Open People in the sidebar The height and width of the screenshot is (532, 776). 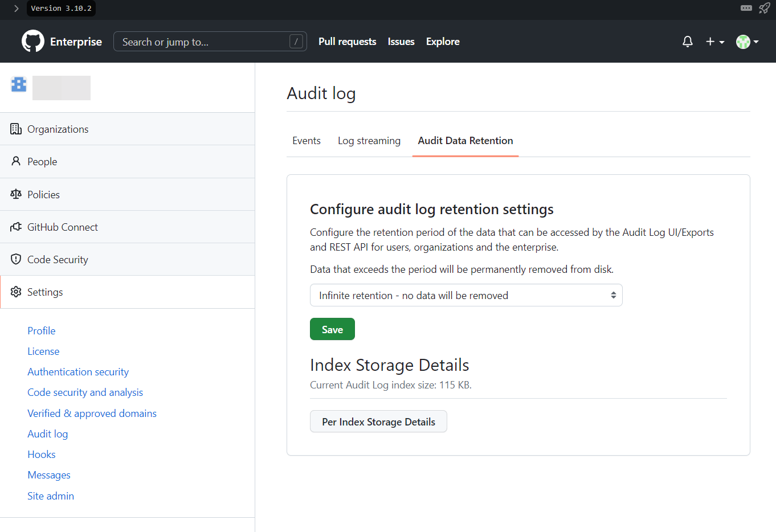[x=127, y=162]
